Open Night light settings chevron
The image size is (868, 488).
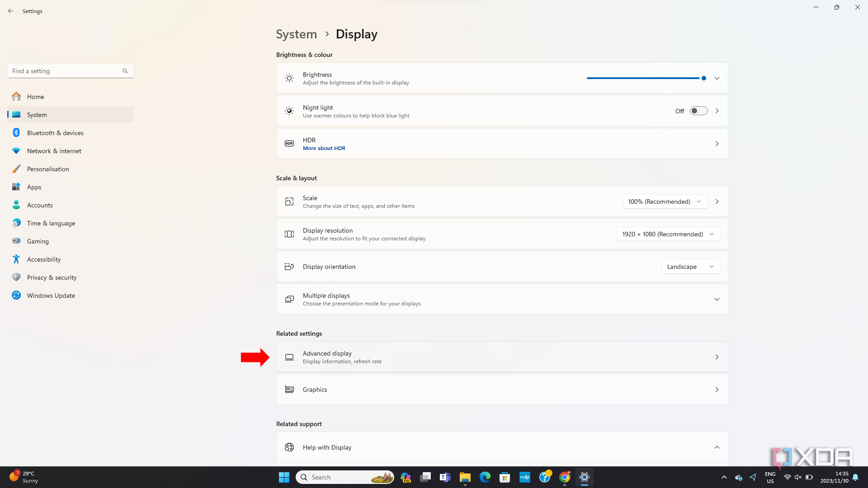(717, 111)
